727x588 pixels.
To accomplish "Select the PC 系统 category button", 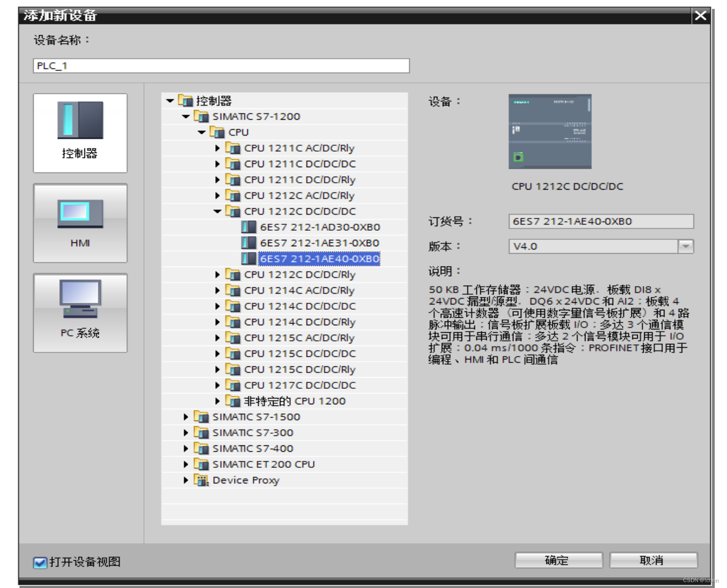I will pos(80,313).
